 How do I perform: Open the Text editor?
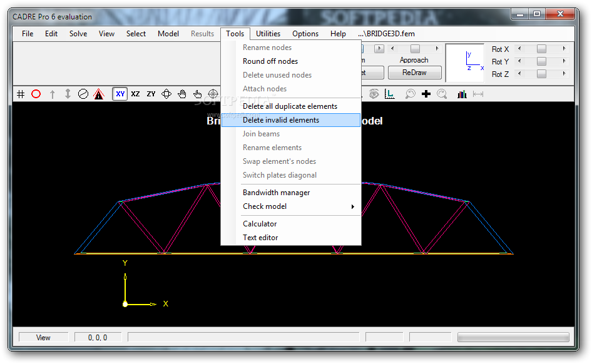click(291, 238)
